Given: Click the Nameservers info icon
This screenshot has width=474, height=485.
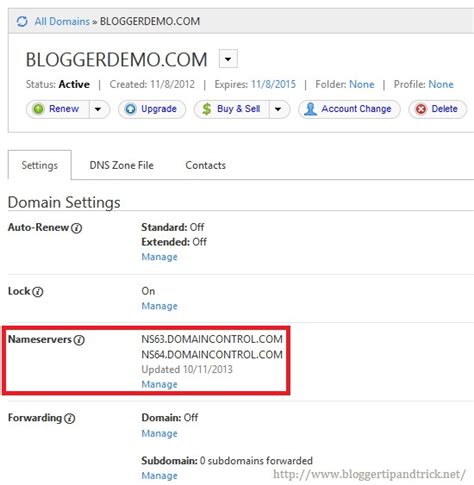Looking at the screenshot, I should tap(79, 340).
